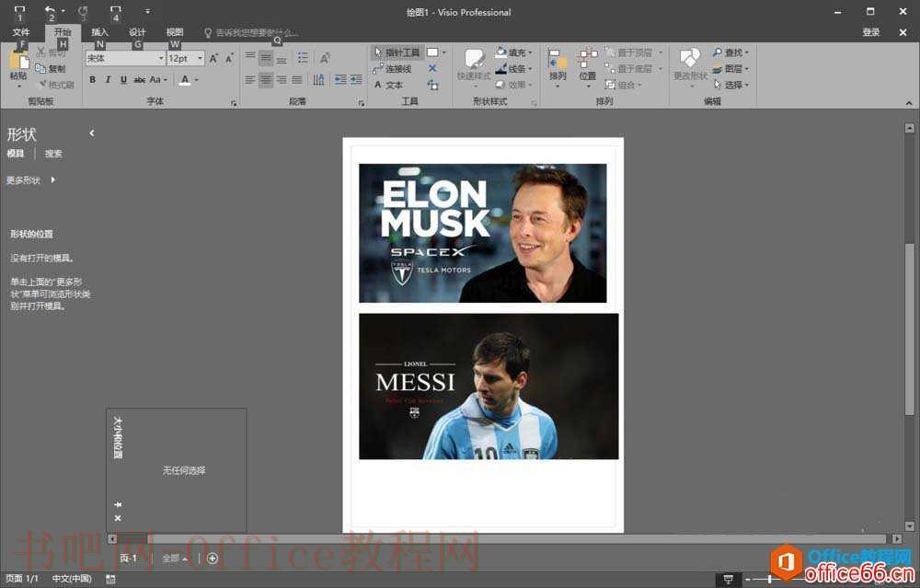Click the add page plus icon
920x588 pixels.
(x=213, y=559)
